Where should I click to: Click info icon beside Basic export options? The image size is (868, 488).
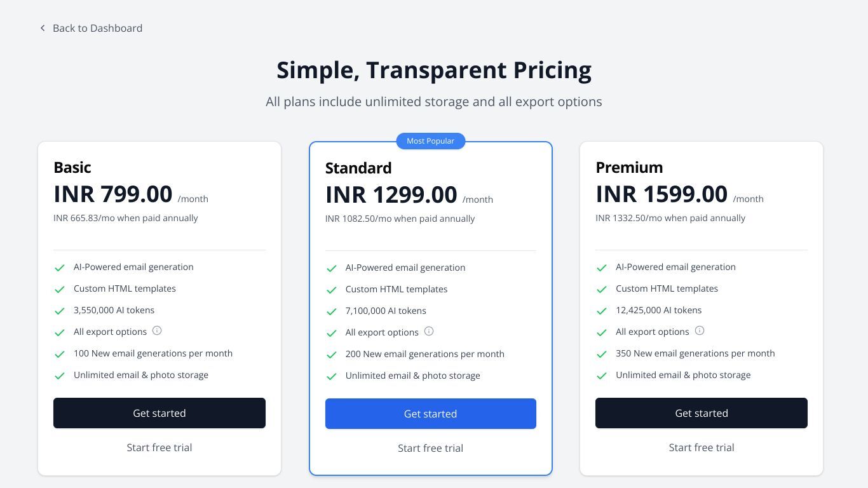(x=157, y=331)
